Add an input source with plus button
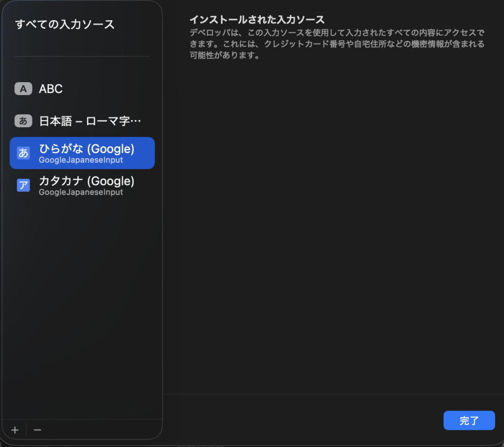Image resolution: width=504 pixels, height=447 pixels. tap(15, 430)
